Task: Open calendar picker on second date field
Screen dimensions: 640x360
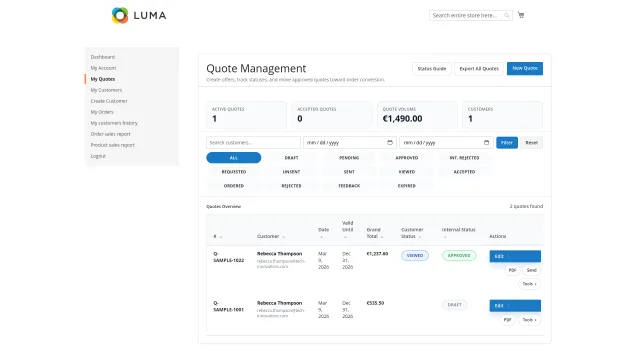Action: (x=486, y=142)
